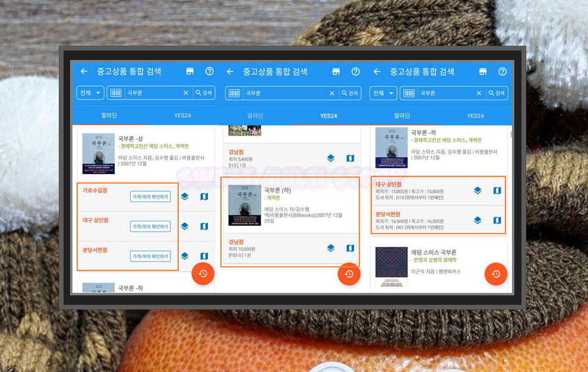Select the 애덤 스미스 국부론 title text
Viewport: 588px width, 372px height.
click(434, 252)
